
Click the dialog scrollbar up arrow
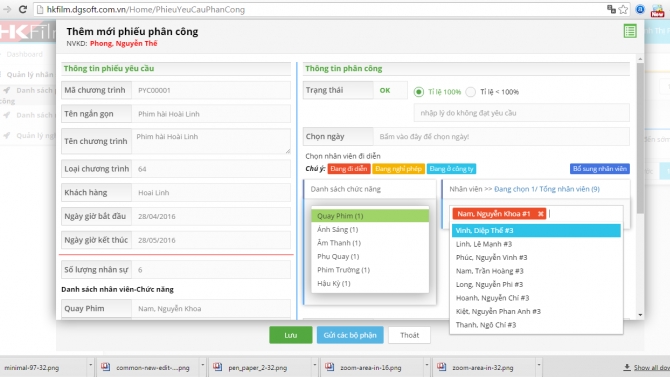coord(640,59)
